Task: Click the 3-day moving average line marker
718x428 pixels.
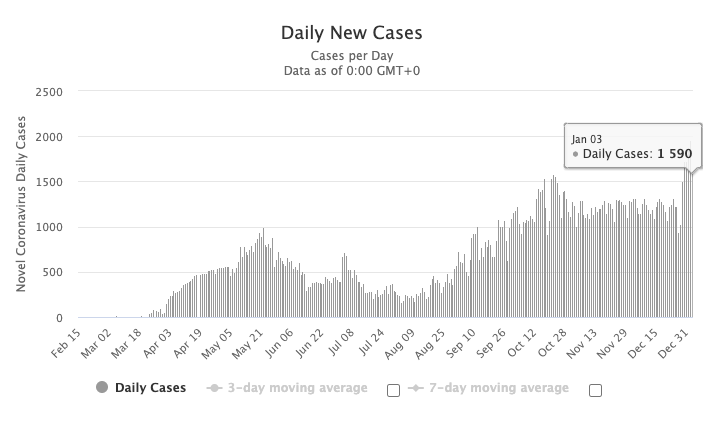Action: 214,388
